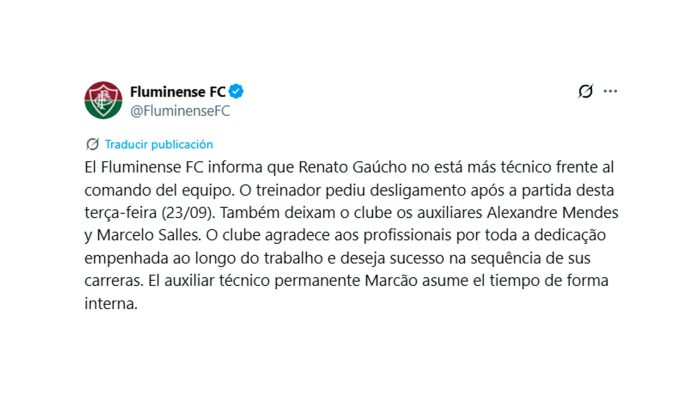696x409 pixels.
Task: Click the name Alexandre Mendes in the text
Action: coord(553,212)
